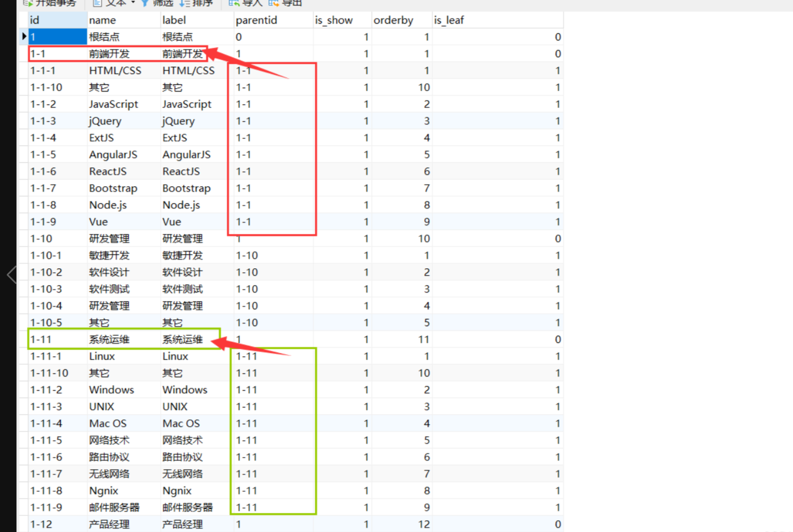The width and height of the screenshot is (793, 532).
Task: Click the is_show column header
Action: (342, 20)
